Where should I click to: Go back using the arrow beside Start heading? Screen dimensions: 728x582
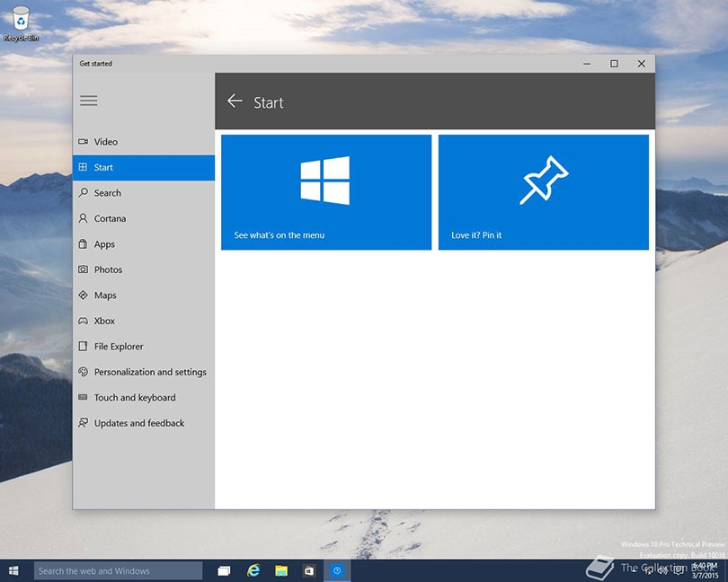click(x=235, y=101)
